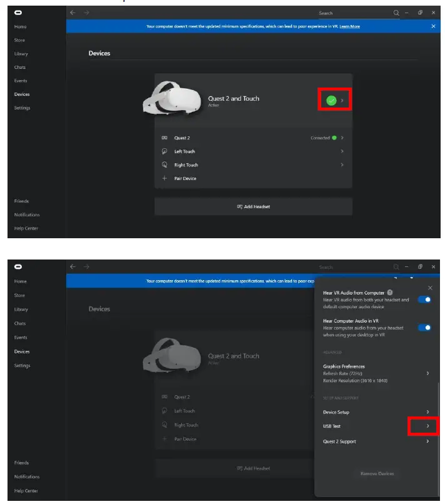445x504 pixels.
Task: Open Right Touch details chevron in upper screenshot
Action: click(x=342, y=165)
